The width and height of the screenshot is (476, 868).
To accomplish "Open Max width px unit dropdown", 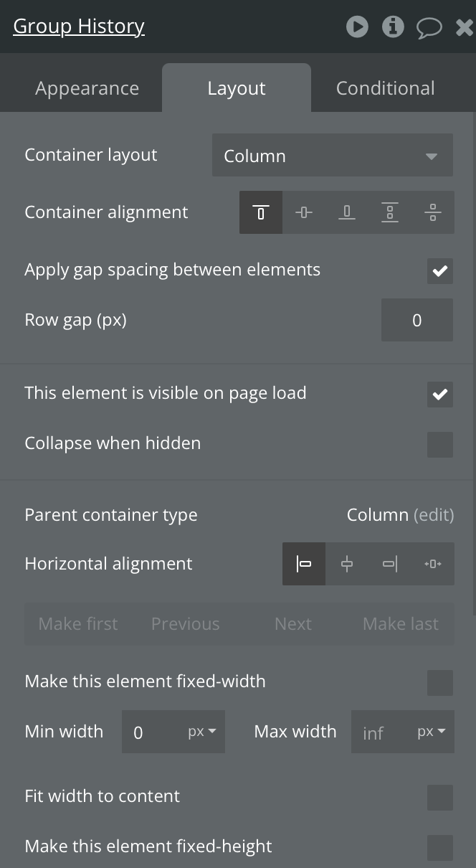I will (432, 732).
